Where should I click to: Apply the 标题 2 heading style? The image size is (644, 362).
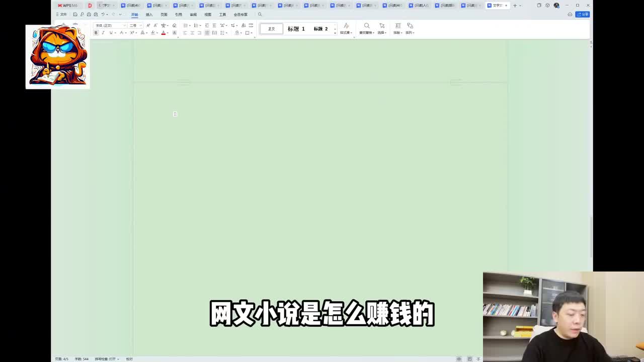pyautogui.click(x=320, y=29)
